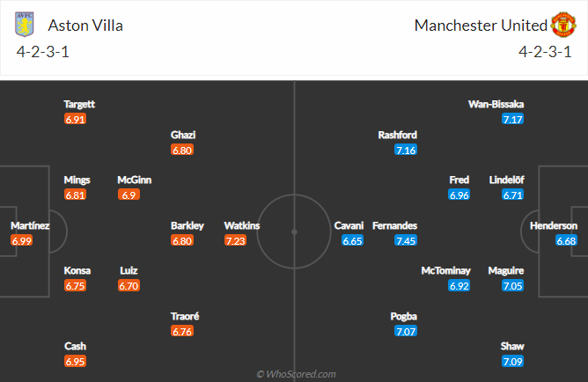Viewport: 588px width, 382px height.
Task: Click Watkins' 7.23 rating badge
Action: coord(235,240)
